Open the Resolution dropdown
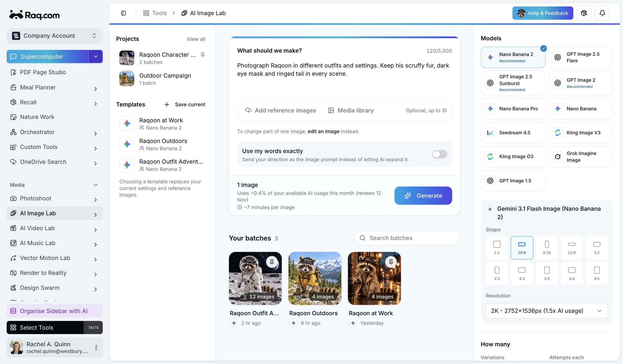Viewport: 623px width, 364px height. pyautogui.click(x=546, y=311)
